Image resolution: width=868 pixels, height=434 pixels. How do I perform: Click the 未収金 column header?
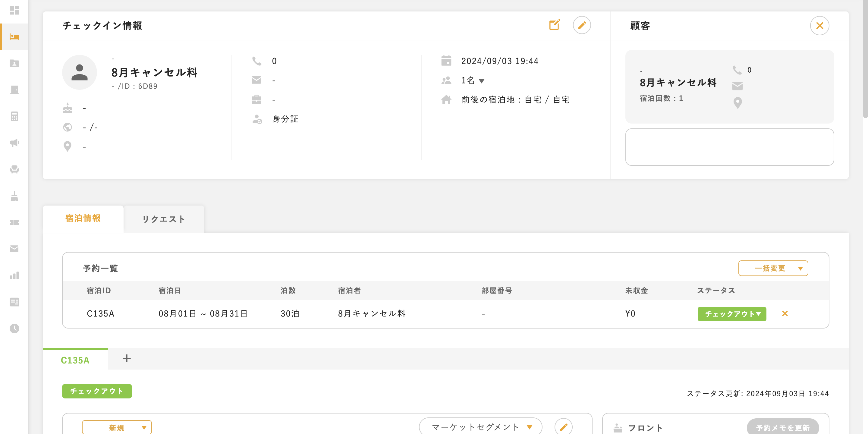pos(637,291)
